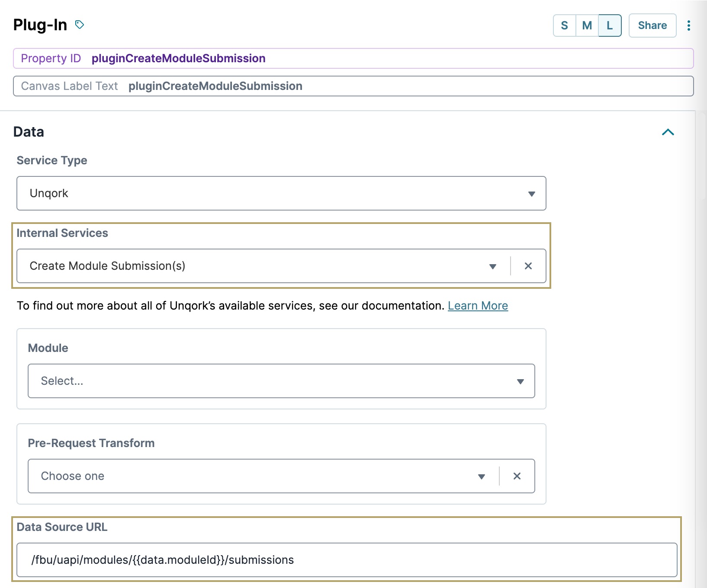The width and height of the screenshot is (707, 588).
Task: Open the Service Type dropdown showing Unqork
Action: (x=281, y=193)
